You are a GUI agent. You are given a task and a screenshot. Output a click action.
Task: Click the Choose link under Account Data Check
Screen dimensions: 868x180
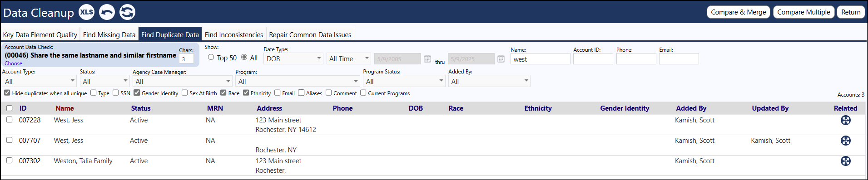[x=13, y=63]
